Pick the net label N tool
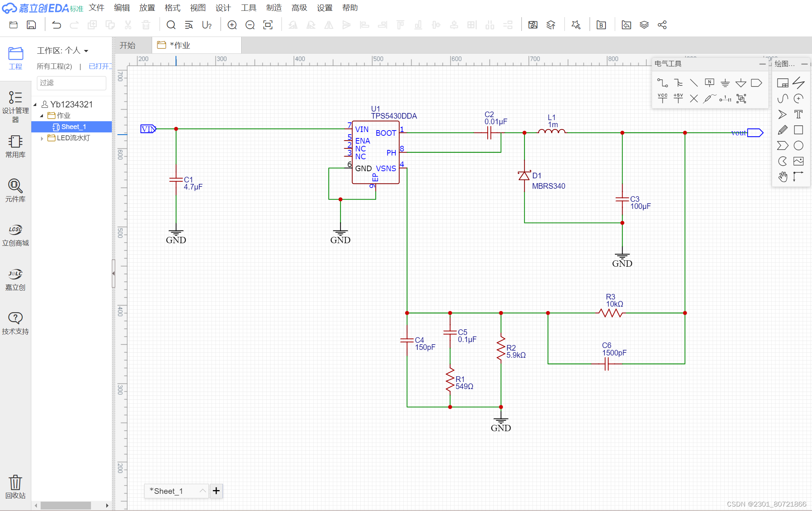The width and height of the screenshot is (812, 511). [709, 83]
